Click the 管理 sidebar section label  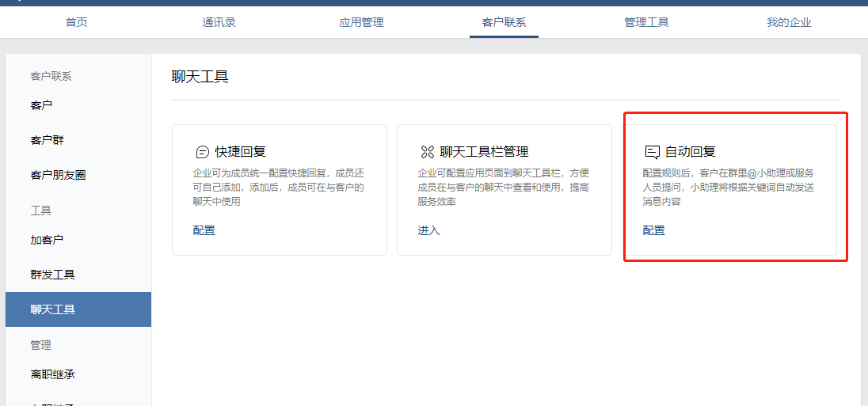[x=40, y=345]
